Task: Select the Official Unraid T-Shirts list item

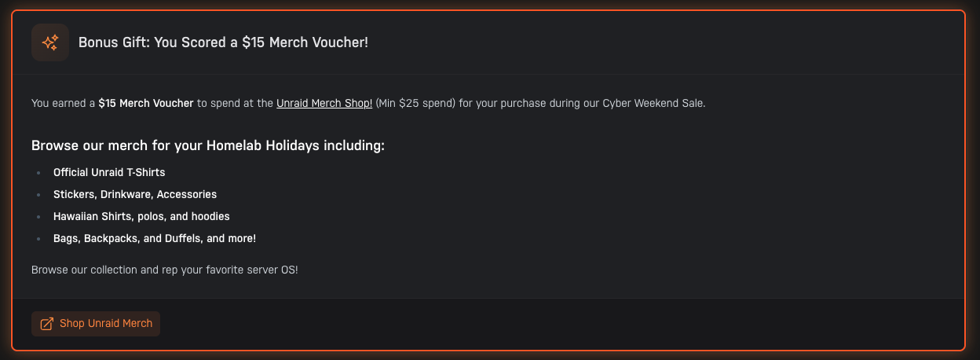Action: pyautogui.click(x=109, y=172)
